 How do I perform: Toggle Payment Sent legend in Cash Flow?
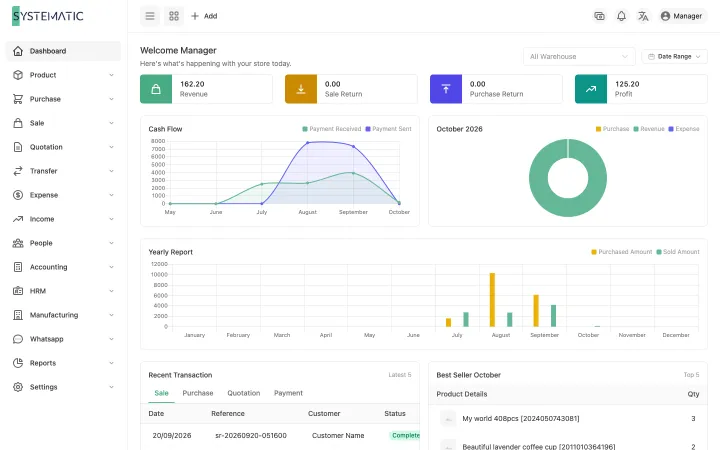[388, 129]
